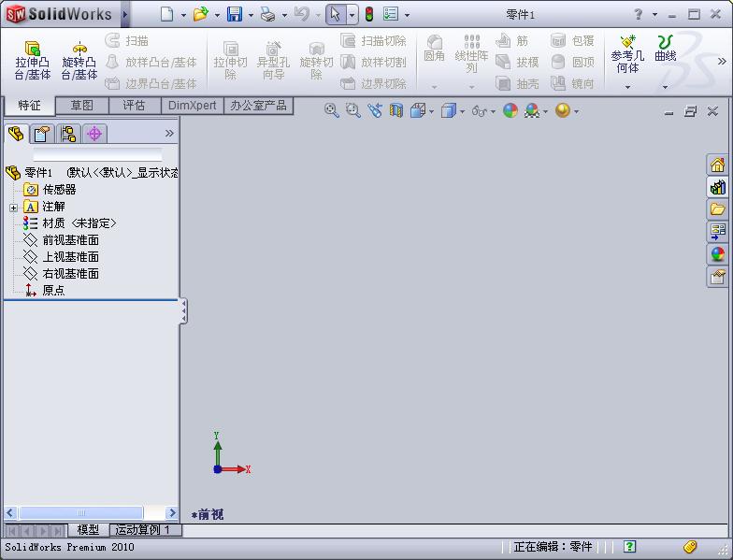Click the Section View icon

click(x=396, y=110)
